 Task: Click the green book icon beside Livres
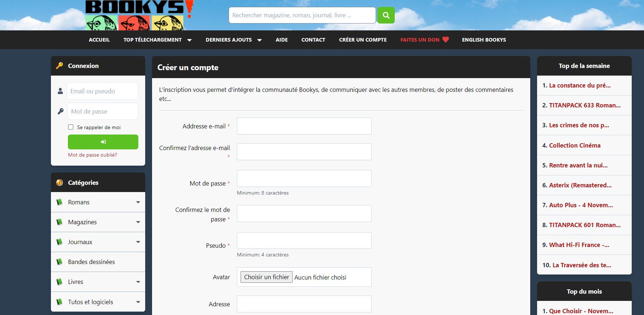point(59,281)
